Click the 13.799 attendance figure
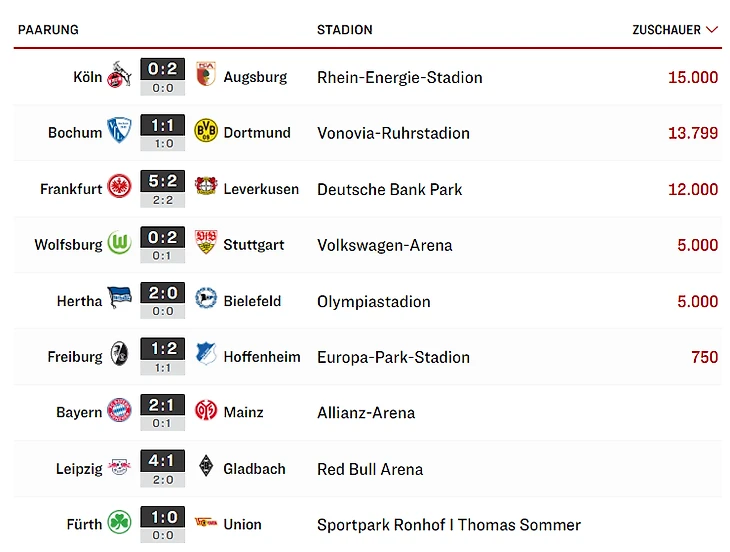The width and height of the screenshot is (730, 552). click(692, 132)
